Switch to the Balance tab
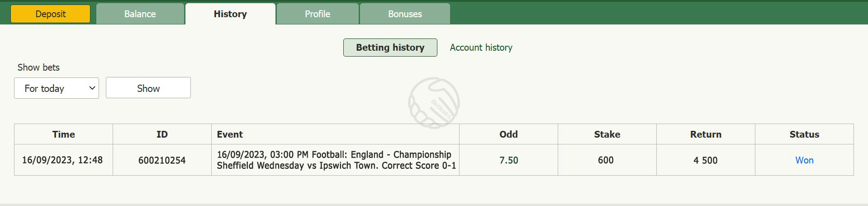 140,14
